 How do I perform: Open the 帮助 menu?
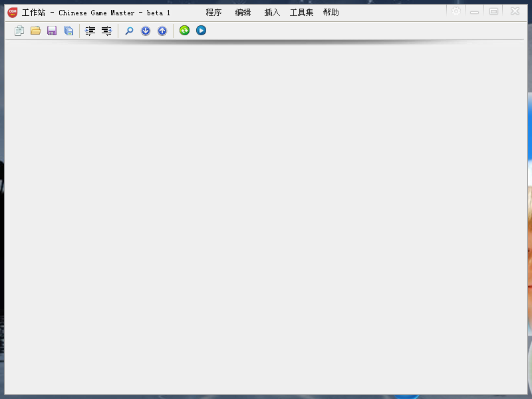(x=331, y=13)
